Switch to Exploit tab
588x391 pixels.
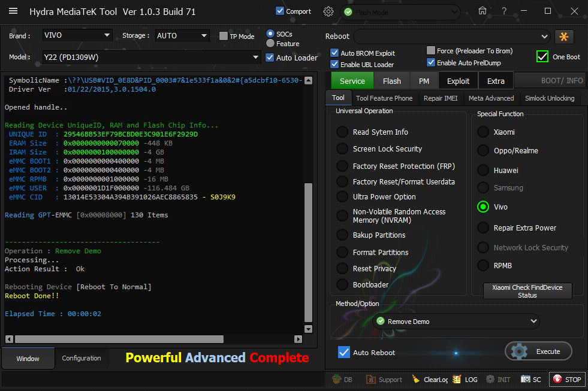point(458,81)
